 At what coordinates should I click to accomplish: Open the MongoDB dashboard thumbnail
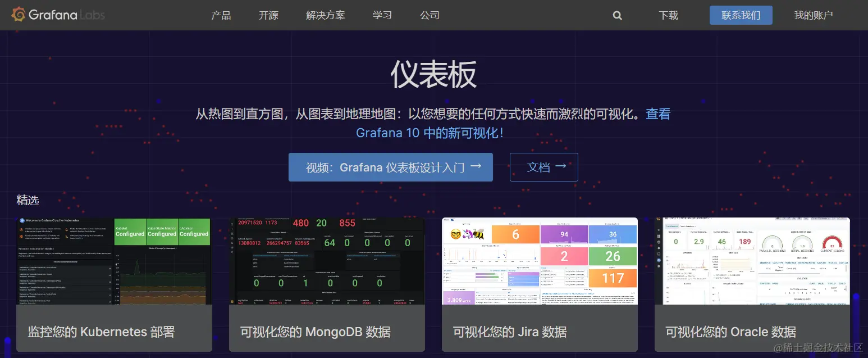coord(327,261)
